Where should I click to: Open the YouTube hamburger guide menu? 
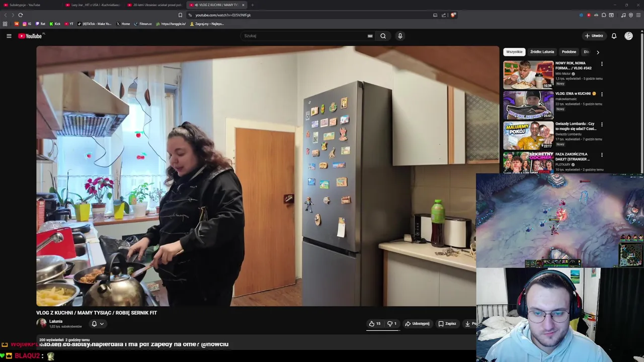[x=9, y=36]
